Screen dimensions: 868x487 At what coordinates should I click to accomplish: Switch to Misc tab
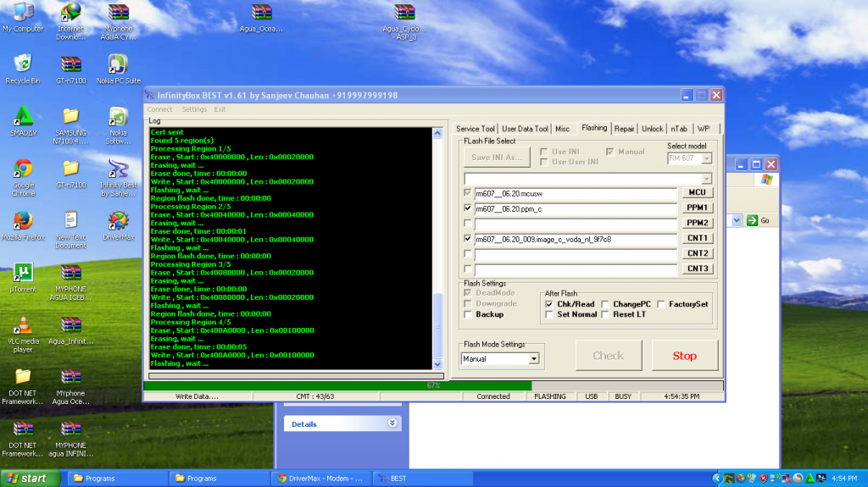563,129
